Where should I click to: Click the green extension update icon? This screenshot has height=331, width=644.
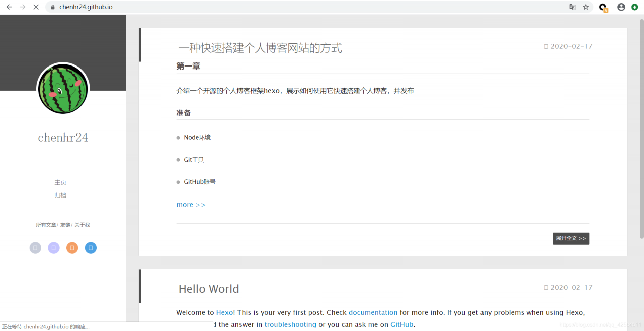[634, 7]
